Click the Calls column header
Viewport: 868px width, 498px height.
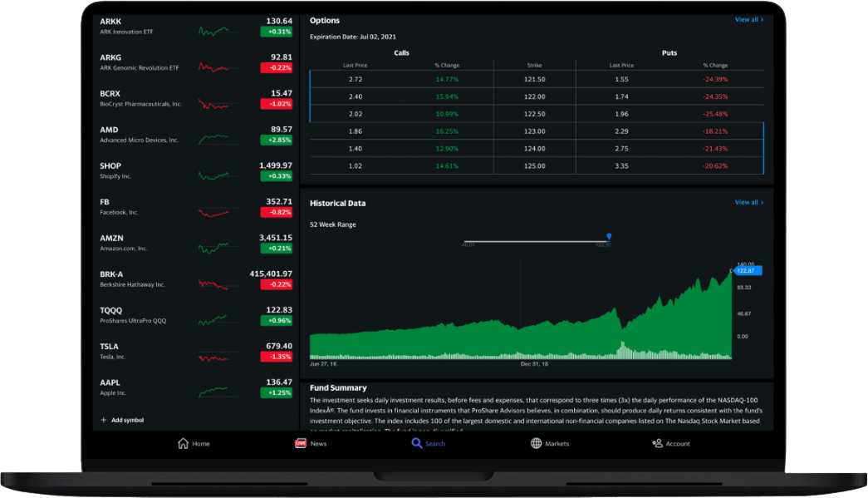(401, 53)
